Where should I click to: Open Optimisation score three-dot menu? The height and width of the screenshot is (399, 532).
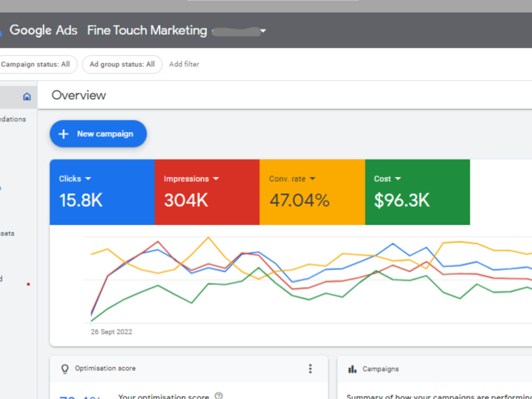click(310, 369)
